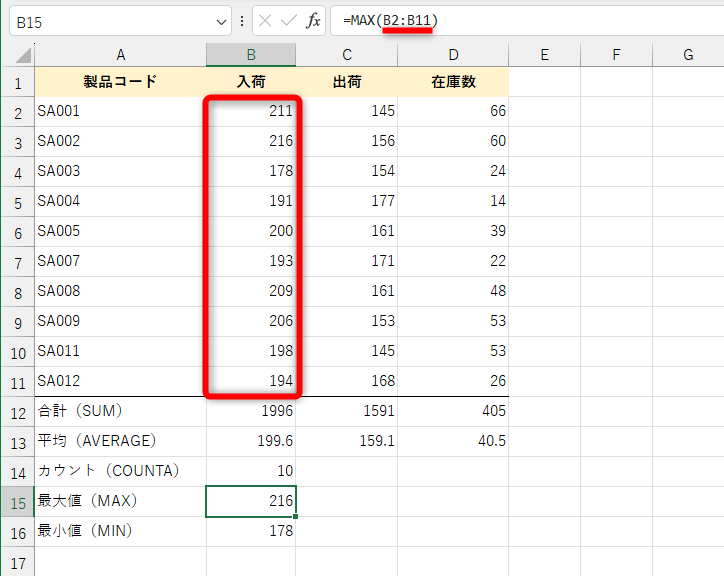The height and width of the screenshot is (576, 724).
Task: Select cell SA004
Action: pyautogui.click(x=121, y=201)
